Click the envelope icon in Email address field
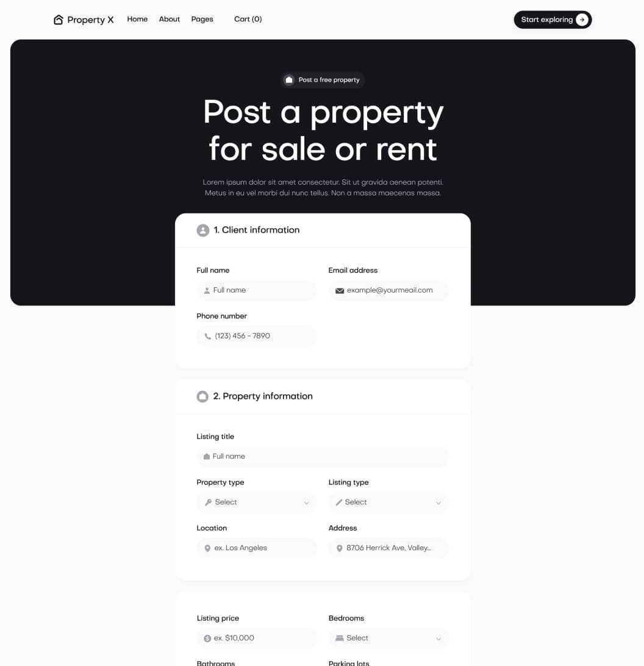 (x=340, y=290)
